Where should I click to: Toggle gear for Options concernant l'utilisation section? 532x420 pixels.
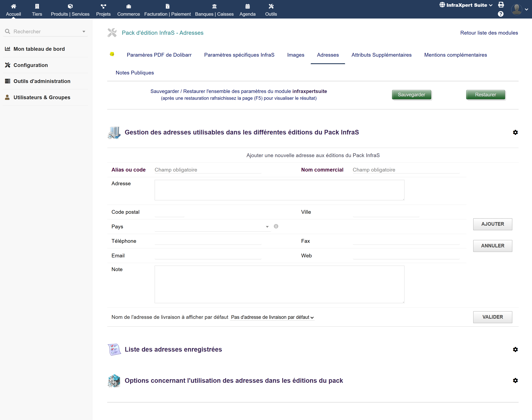point(515,381)
